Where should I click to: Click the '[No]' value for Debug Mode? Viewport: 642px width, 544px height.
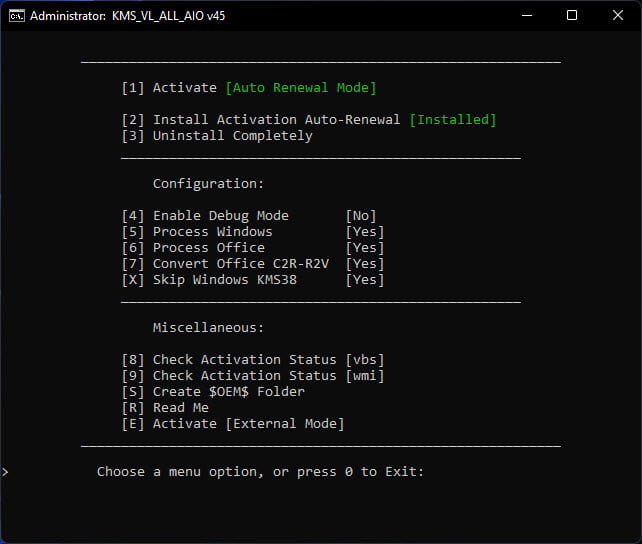361,216
